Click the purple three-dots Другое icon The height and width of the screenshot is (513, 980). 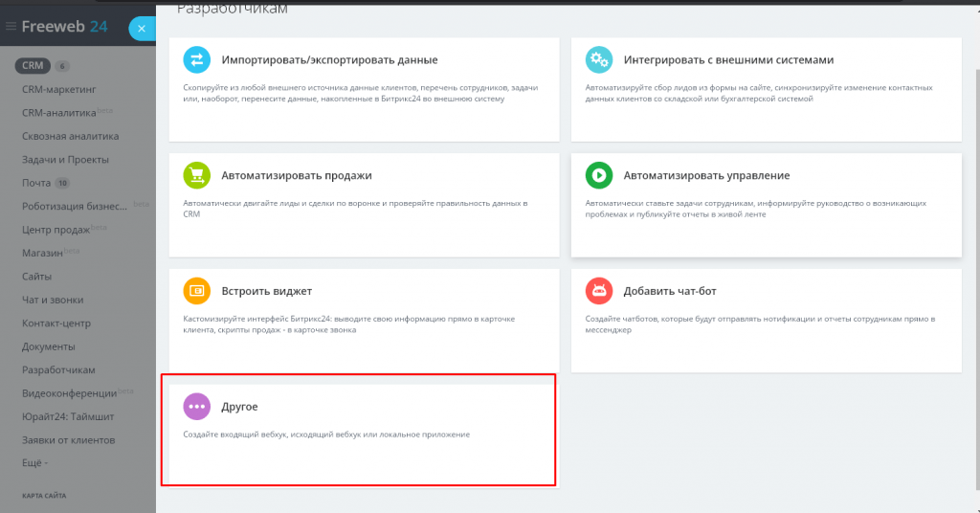196,407
